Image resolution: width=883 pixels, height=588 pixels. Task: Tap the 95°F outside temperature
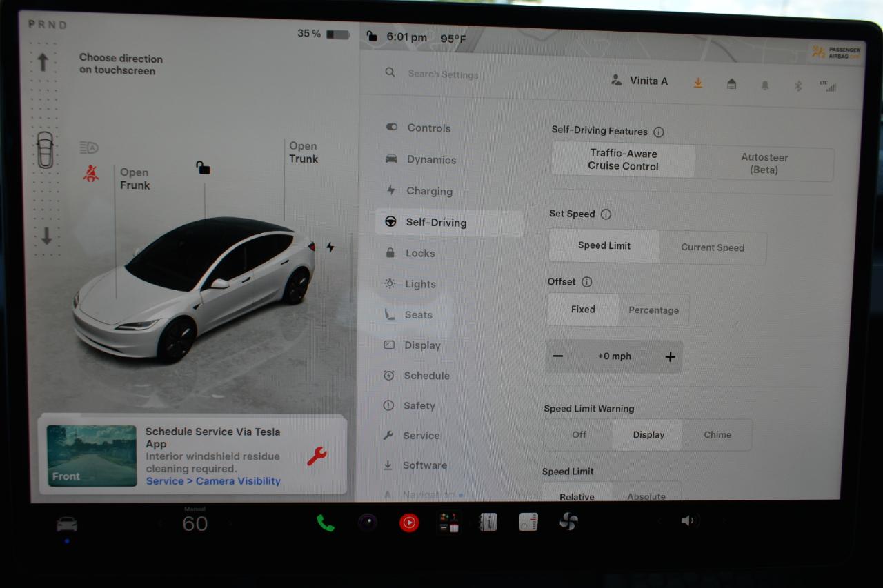coord(453,39)
